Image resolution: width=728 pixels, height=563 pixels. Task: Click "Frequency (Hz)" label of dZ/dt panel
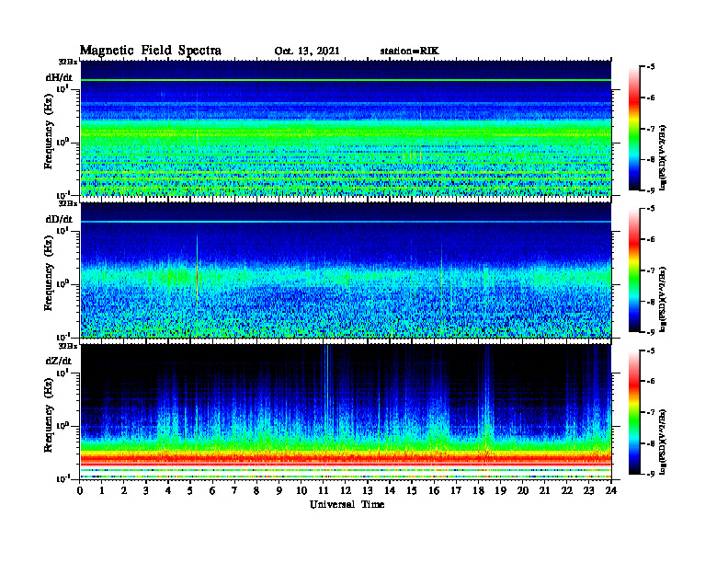pos(49,415)
